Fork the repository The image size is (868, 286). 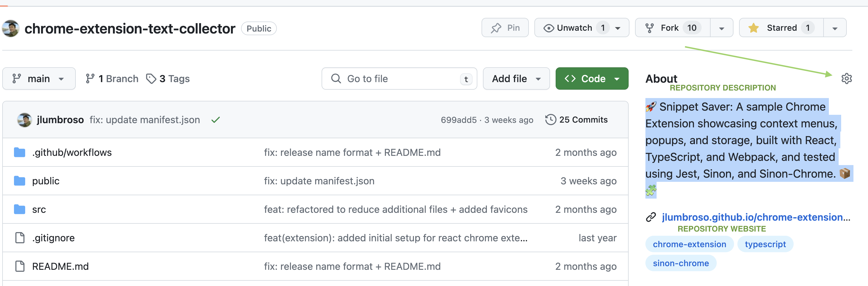coord(672,28)
